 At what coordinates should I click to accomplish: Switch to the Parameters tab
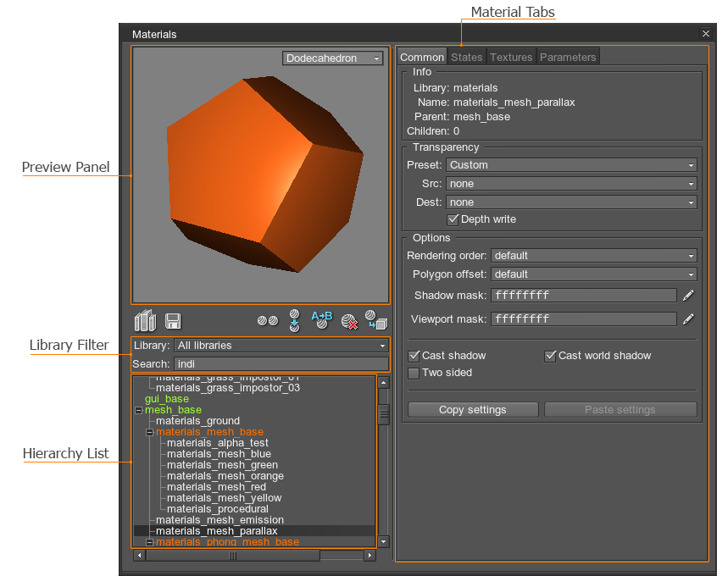(x=568, y=57)
